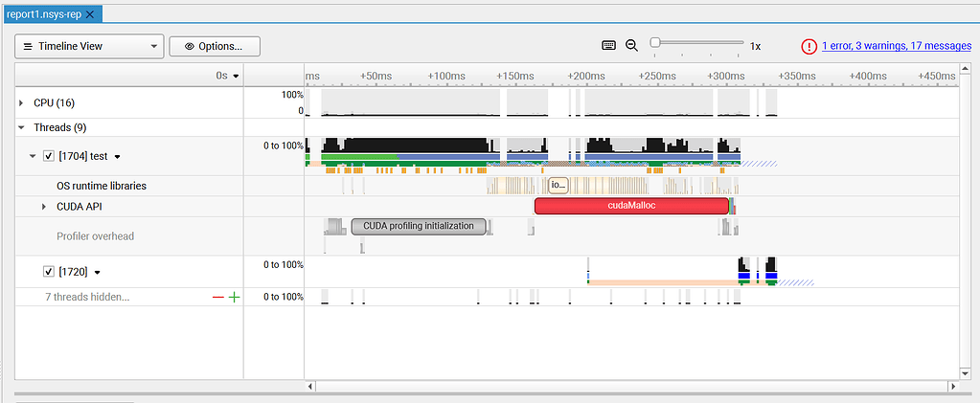Select the CUDA profiling initialization block
This screenshot has height=403, width=980.
tap(419, 226)
